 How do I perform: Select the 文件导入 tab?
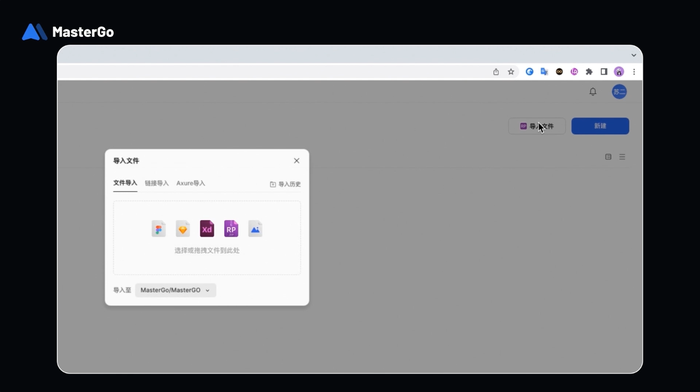[125, 183]
